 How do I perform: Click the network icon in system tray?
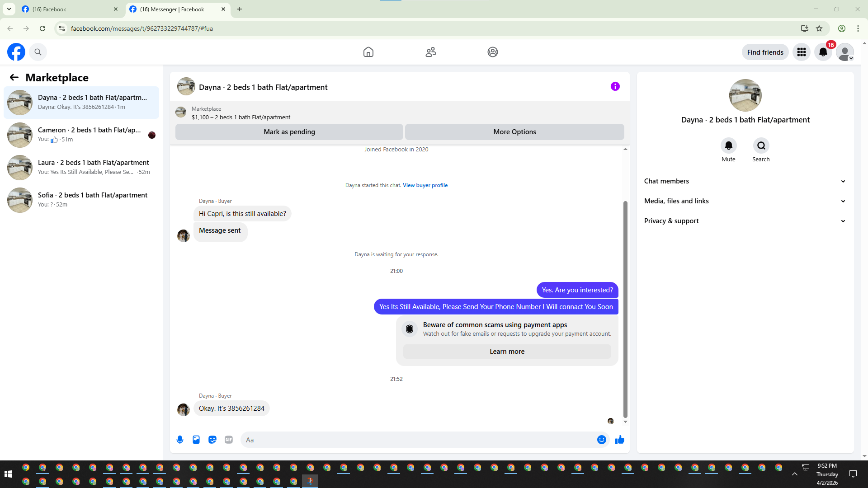point(806,468)
